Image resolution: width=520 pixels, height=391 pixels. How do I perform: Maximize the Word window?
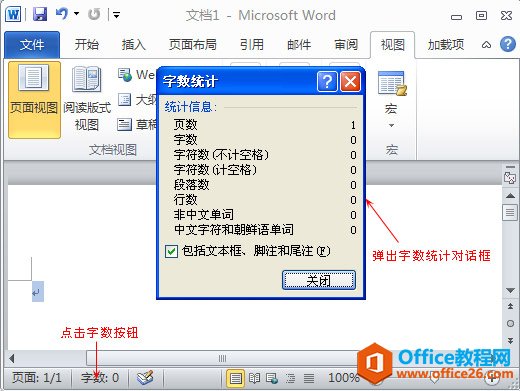481,15
